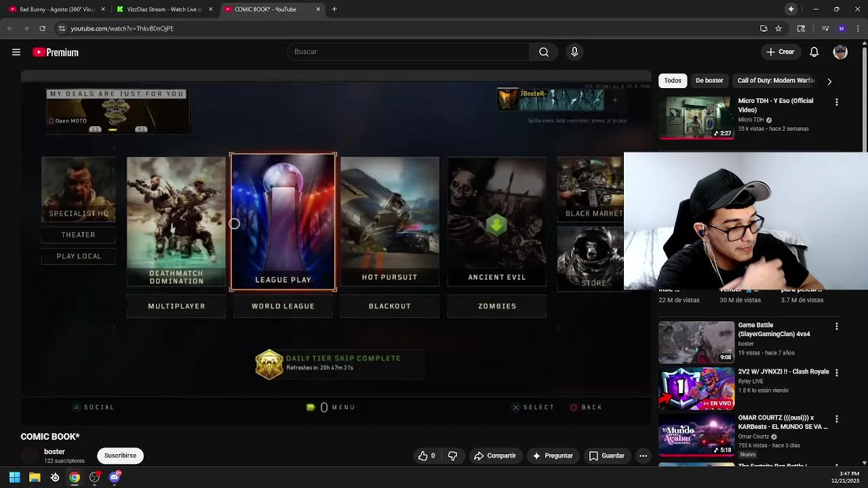The height and width of the screenshot is (488, 868).
Task: Go back in Chrome
Action: [9, 28]
